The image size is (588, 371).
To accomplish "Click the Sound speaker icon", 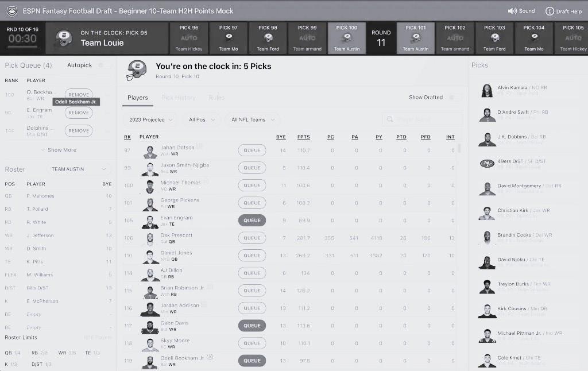I will [512, 11].
